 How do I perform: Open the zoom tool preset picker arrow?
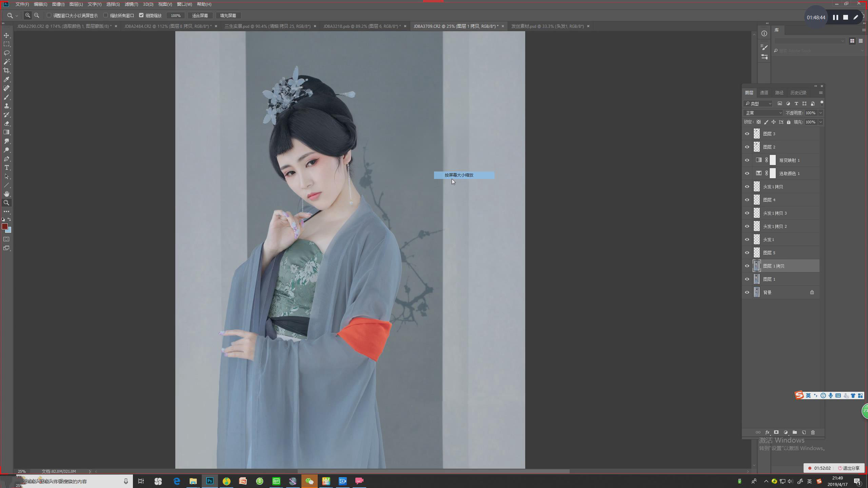click(17, 16)
